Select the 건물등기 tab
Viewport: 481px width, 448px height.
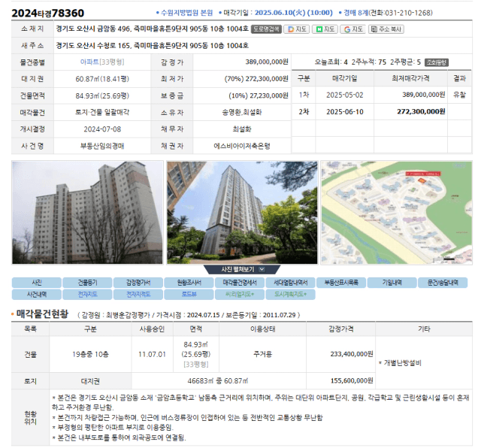[x=87, y=283]
